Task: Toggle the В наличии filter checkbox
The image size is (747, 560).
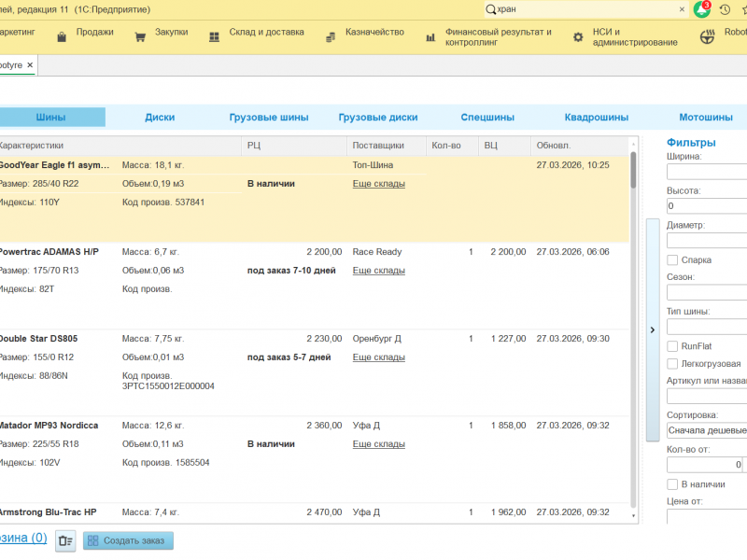Action: (672, 484)
